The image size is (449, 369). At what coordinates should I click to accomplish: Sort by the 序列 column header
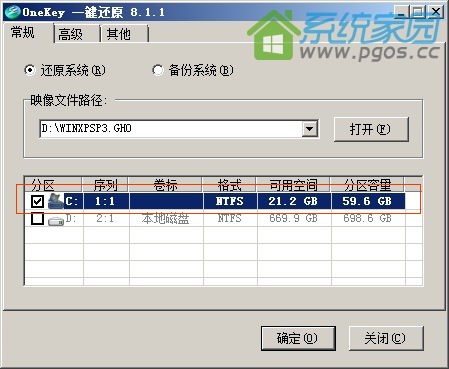point(105,184)
